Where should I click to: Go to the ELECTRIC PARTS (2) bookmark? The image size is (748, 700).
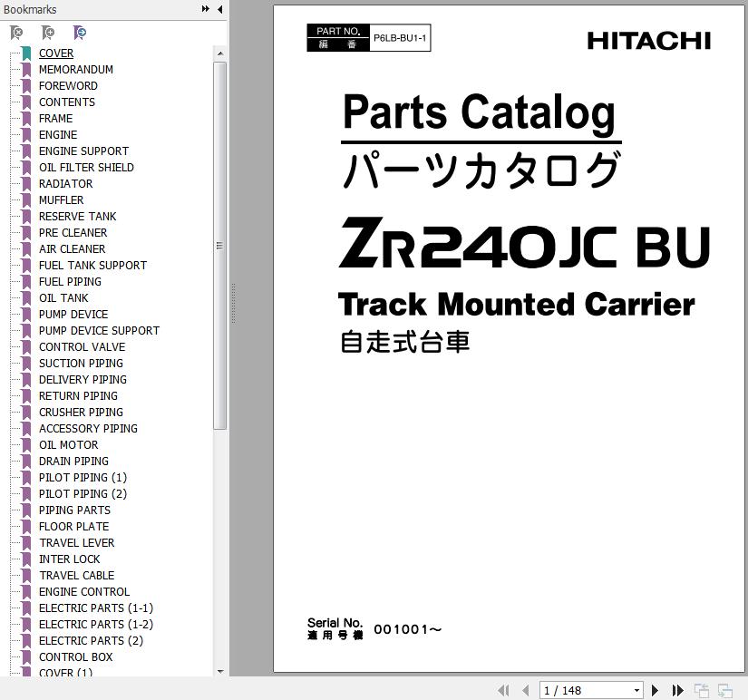pyautogui.click(x=91, y=641)
